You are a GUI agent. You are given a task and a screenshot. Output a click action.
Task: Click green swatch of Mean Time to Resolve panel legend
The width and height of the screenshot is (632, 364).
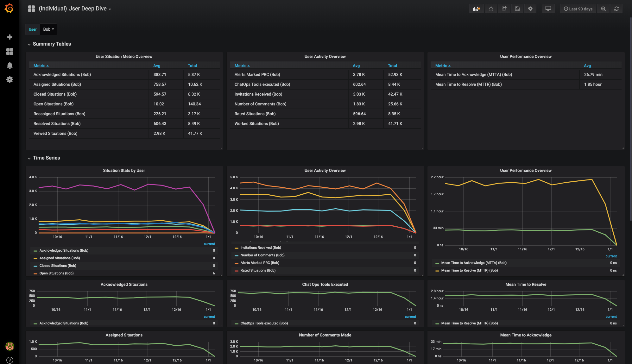437,323
